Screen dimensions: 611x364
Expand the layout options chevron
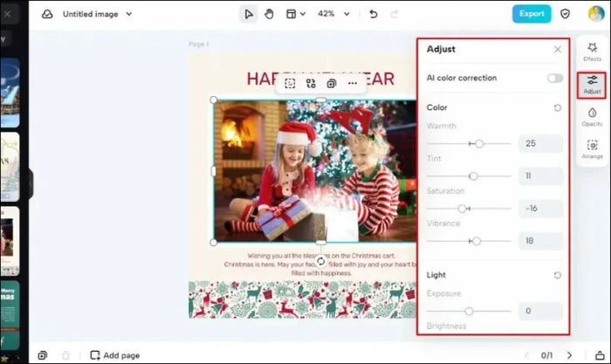click(x=303, y=15)
